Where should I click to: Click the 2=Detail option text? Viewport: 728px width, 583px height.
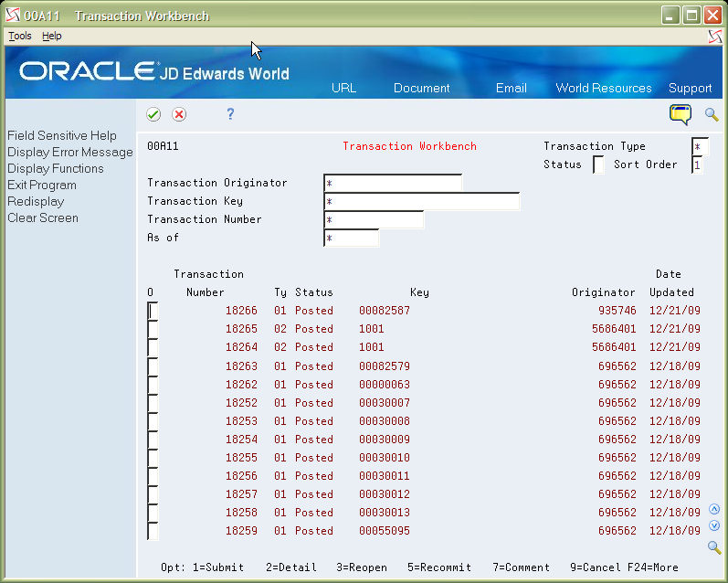click(291, 567)
